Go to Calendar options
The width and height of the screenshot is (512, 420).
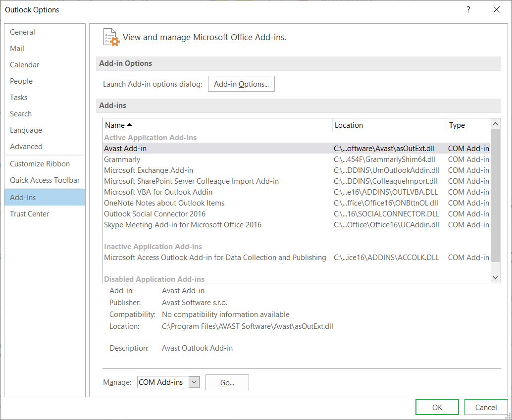click(45, 65)
